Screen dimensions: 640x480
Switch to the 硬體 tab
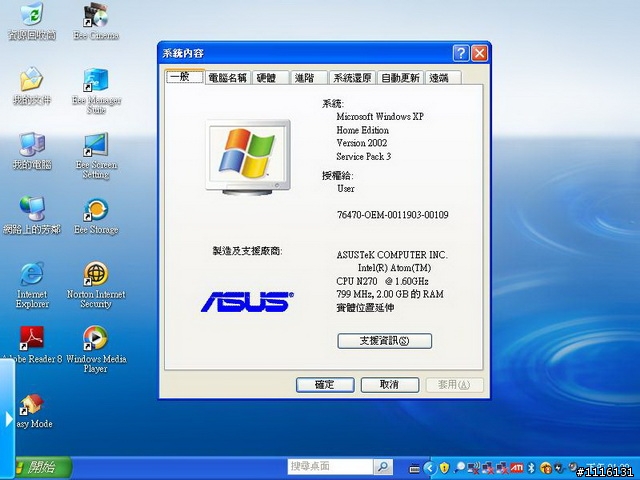click(x=270, y=78)
